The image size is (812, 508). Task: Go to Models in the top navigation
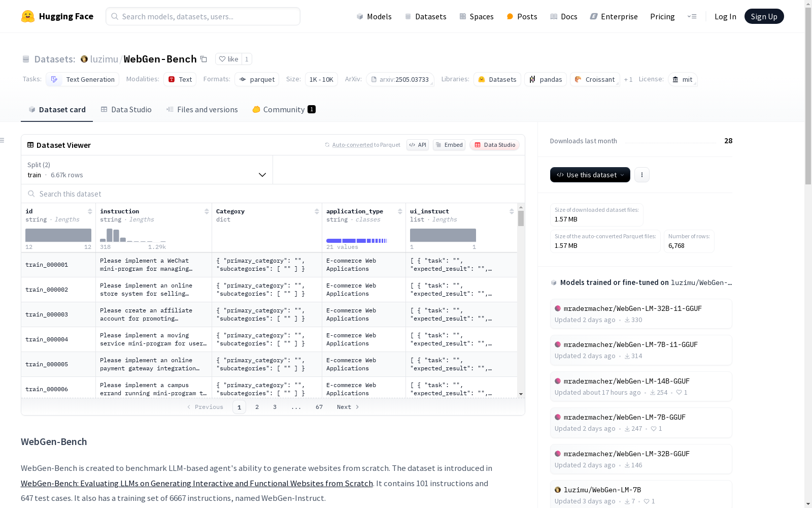374,16
